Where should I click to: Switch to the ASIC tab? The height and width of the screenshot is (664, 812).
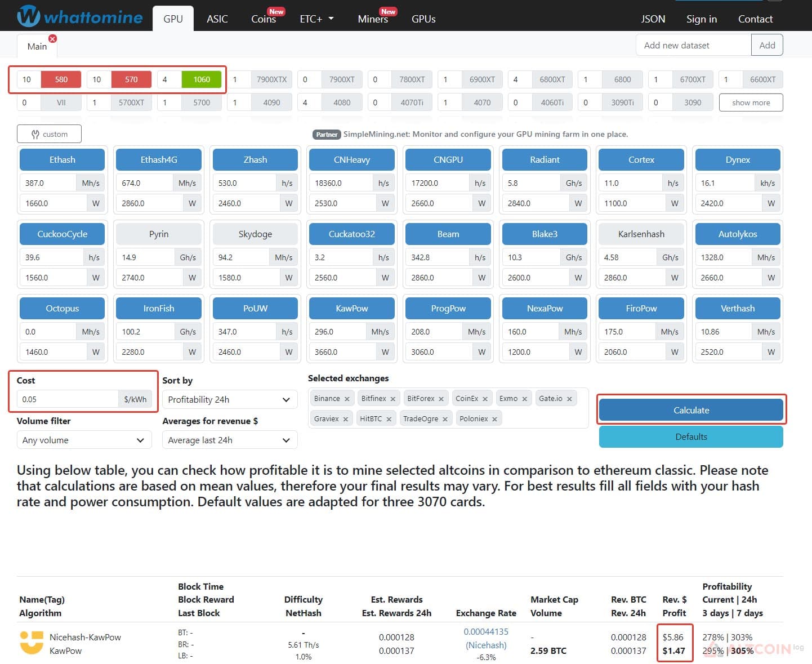pyautogui.click(x=217, y=19)
